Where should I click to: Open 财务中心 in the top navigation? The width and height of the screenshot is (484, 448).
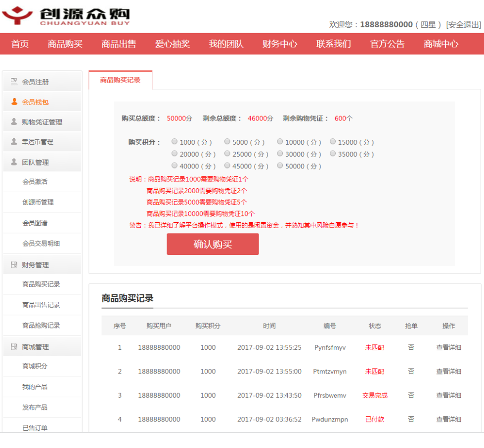(279, 44)
